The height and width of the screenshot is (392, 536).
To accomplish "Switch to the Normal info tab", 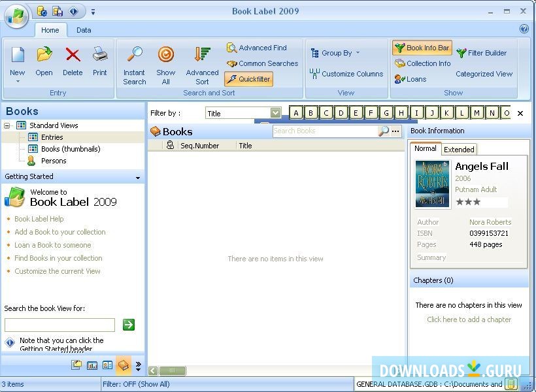I will point(426,149).
